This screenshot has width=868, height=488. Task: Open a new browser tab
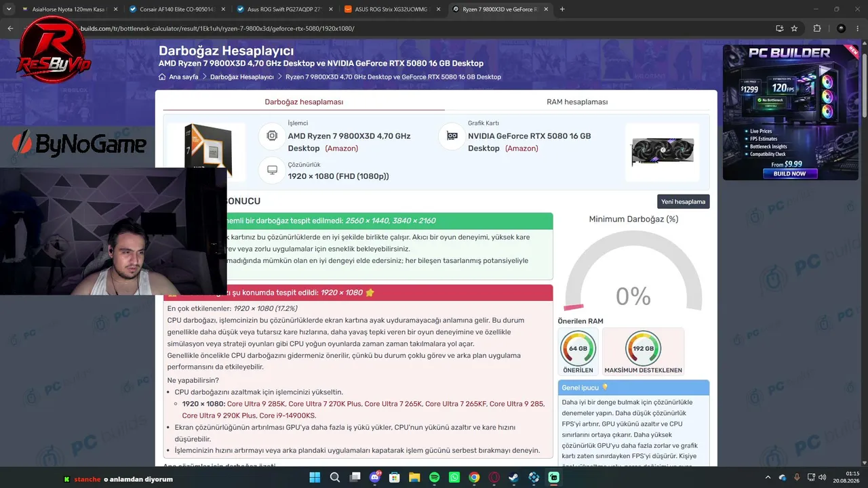pos(562,9)
